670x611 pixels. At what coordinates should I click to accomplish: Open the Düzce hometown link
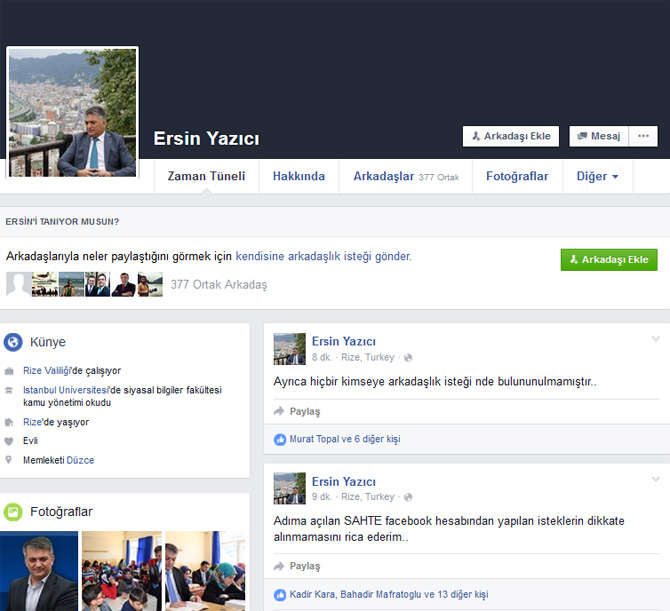point(80,460)
